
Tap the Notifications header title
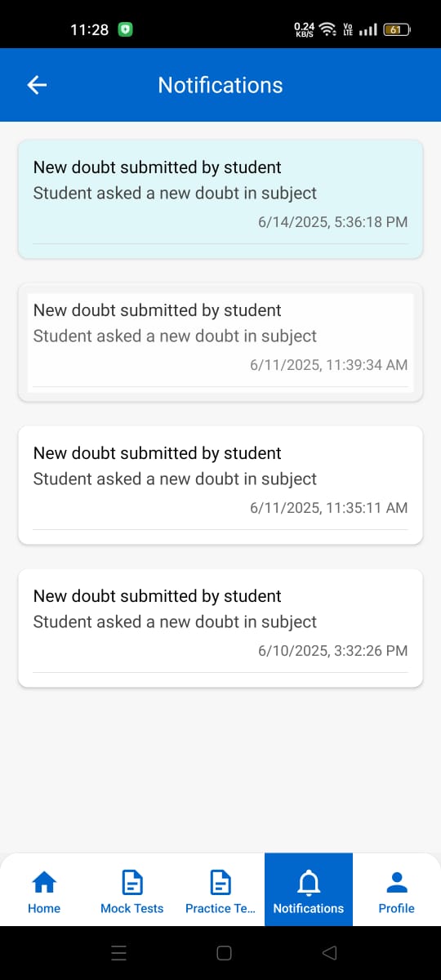tap(220, 85)
